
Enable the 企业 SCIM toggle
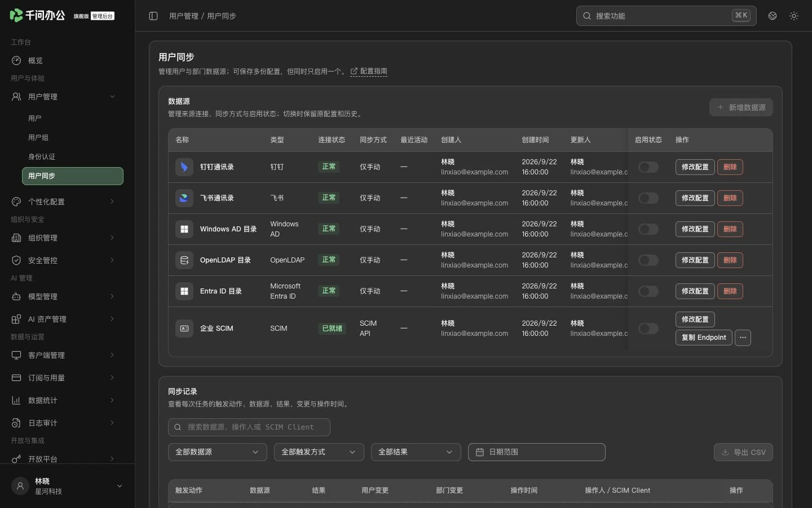(648, 329)
